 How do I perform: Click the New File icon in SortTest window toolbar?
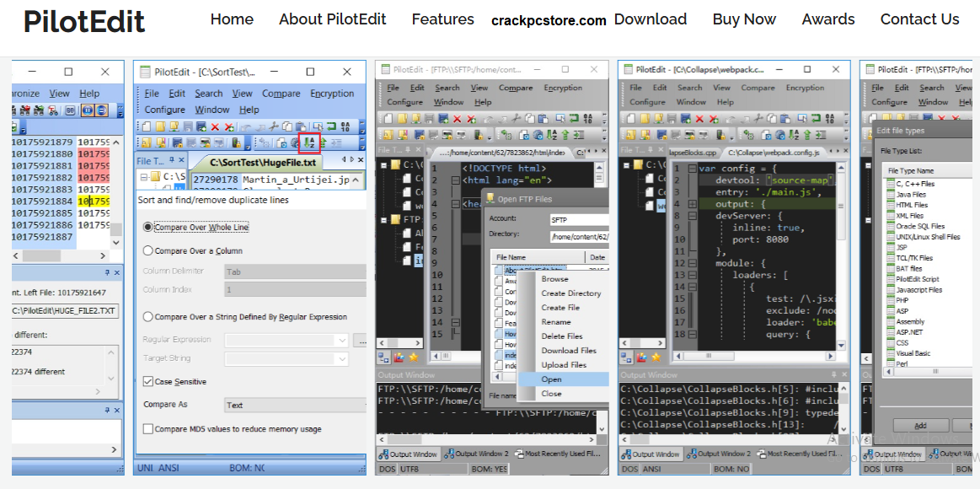(147, 127)
